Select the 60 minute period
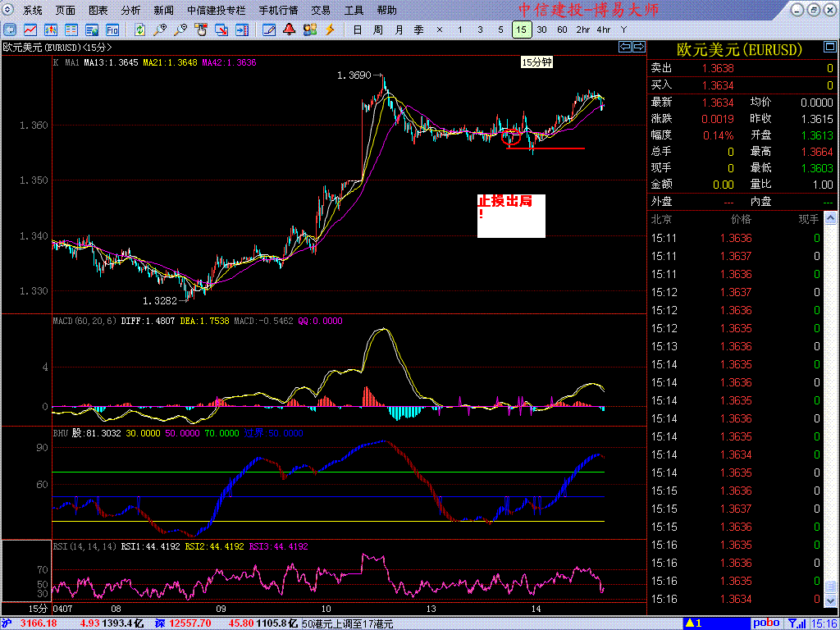 click(562, 30)
